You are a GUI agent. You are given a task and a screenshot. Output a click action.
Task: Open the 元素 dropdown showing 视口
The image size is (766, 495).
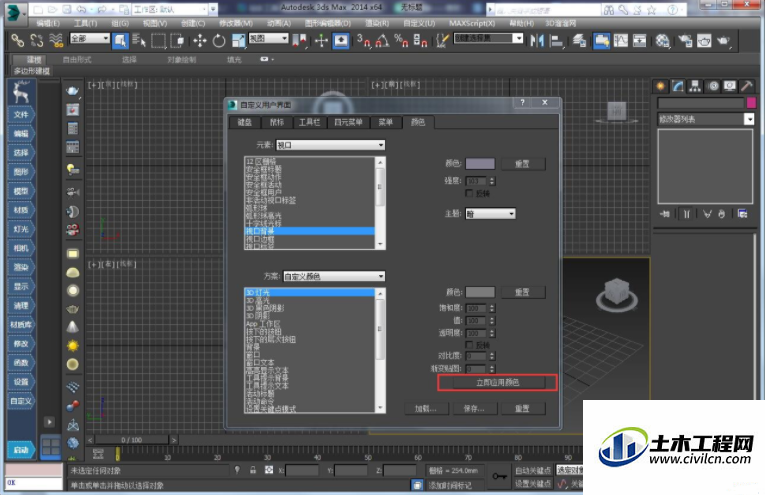(331, 145)
